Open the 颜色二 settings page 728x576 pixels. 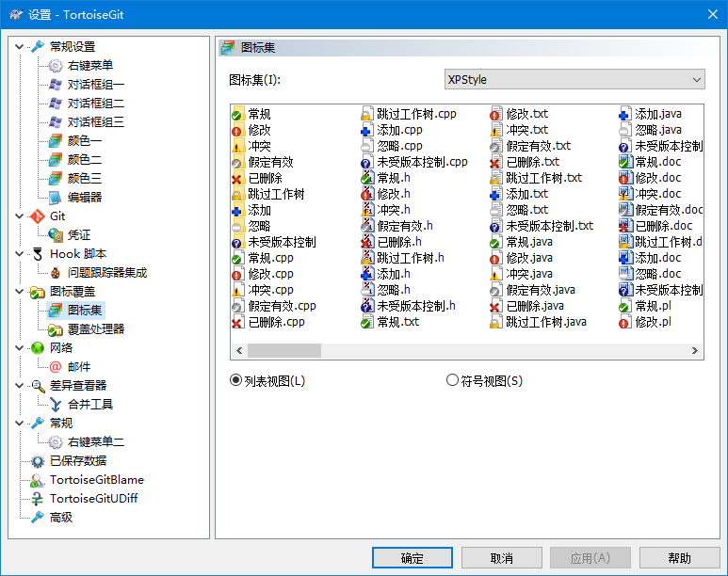85,160
